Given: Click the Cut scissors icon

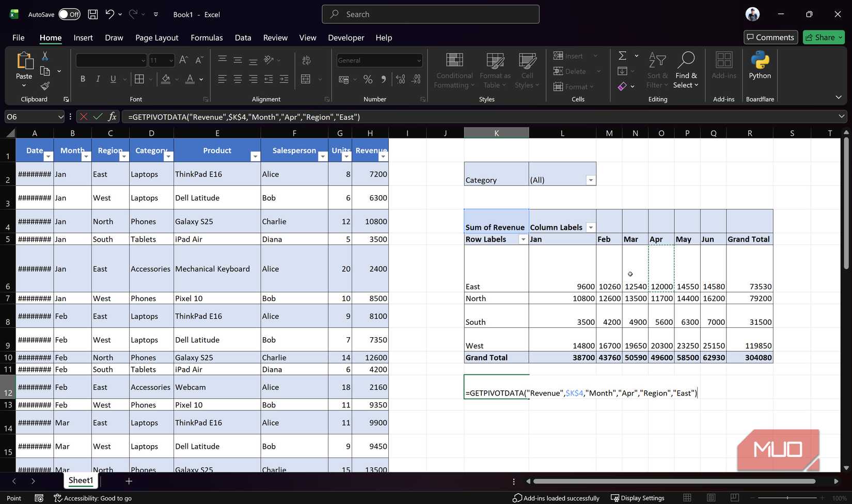Looking at the screenshot, I should tap(45, 56).
